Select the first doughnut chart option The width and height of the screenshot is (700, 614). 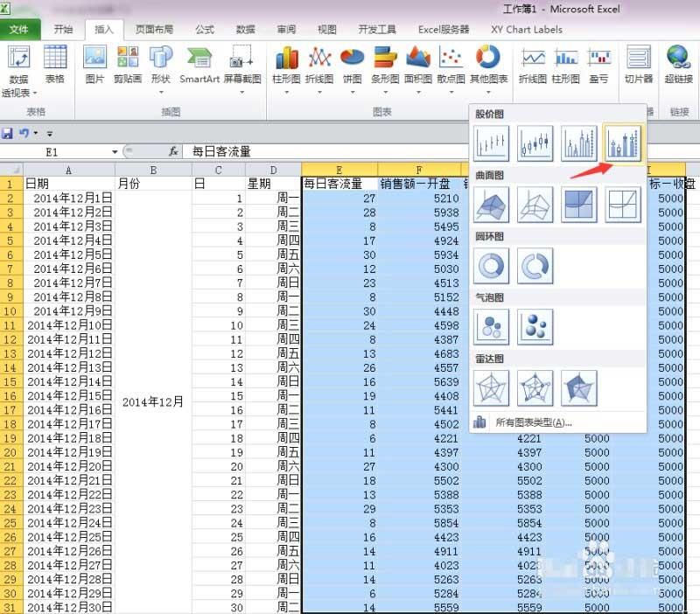click(491, 265)
